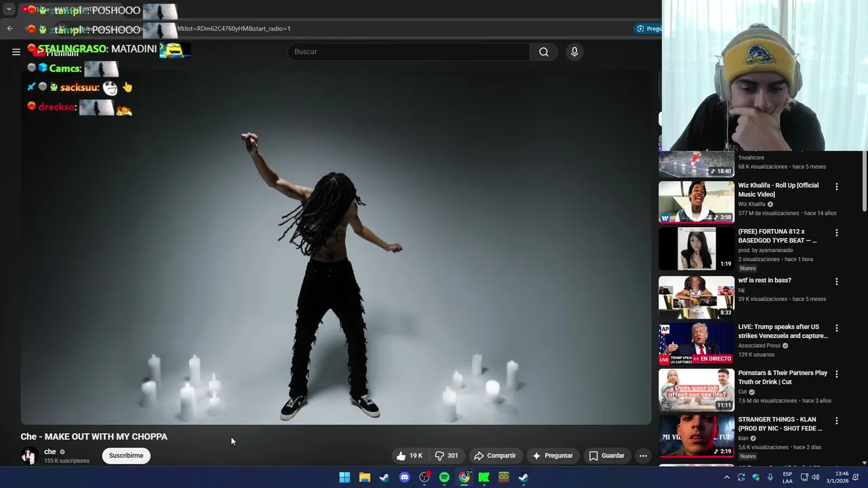868x488 pixels.
Task: Dislike the video showing 301
Action: pos(447,455)
